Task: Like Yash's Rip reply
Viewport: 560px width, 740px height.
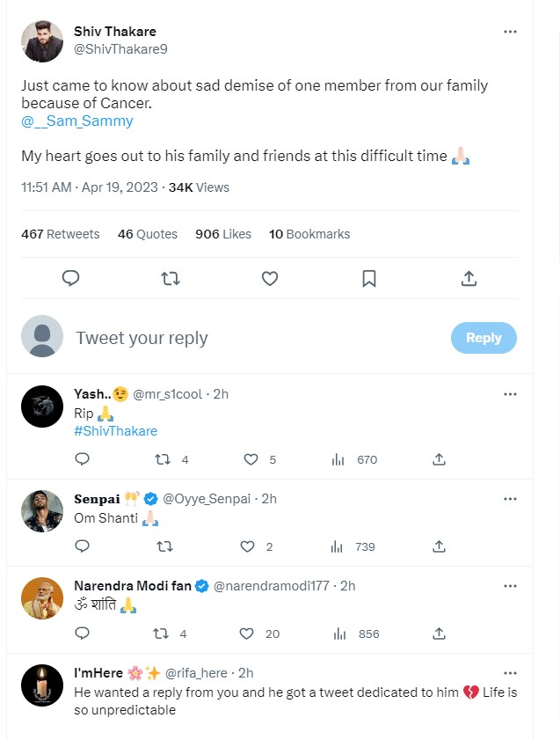Action: click(251, 459)
